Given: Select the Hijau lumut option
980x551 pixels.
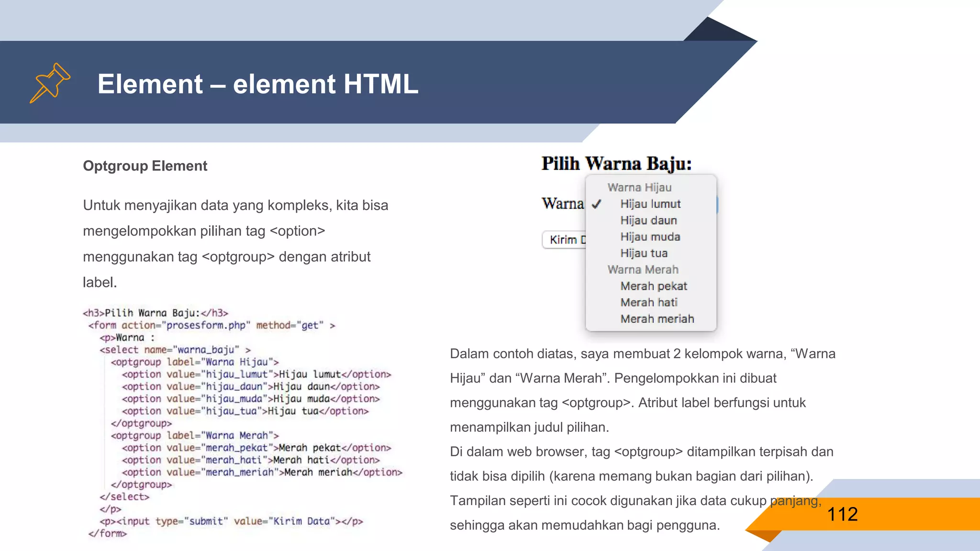Looking at the screenshot, I should tap(650, 204).
